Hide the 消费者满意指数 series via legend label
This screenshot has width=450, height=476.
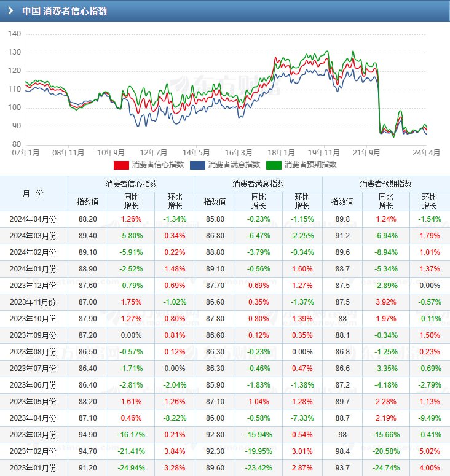234,165
